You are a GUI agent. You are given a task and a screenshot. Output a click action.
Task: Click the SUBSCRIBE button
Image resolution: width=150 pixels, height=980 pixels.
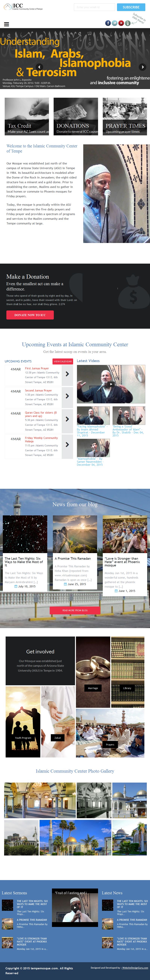click(131, 7)
